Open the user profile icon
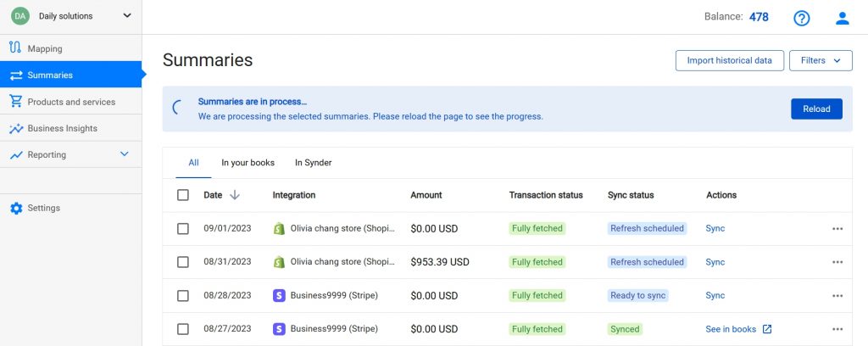Image resolution: width=868 pixels, height=346 pixels. coord(842,19)
